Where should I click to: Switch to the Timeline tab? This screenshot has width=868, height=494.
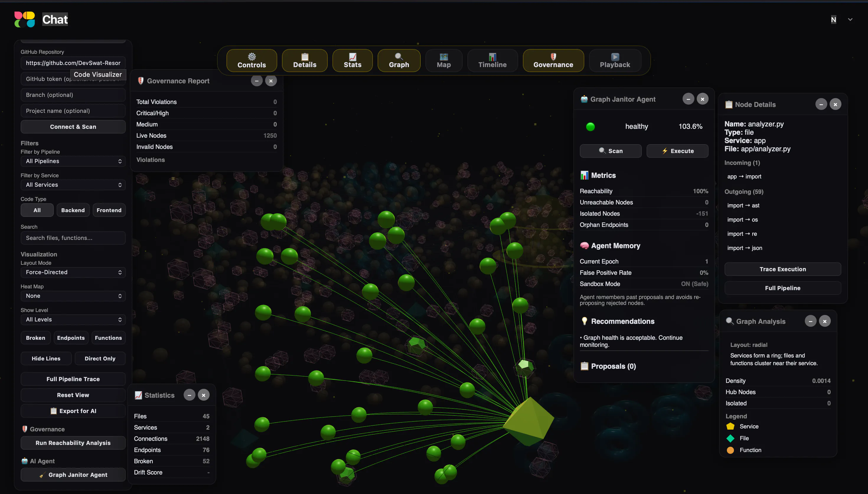tap(492, 60)
